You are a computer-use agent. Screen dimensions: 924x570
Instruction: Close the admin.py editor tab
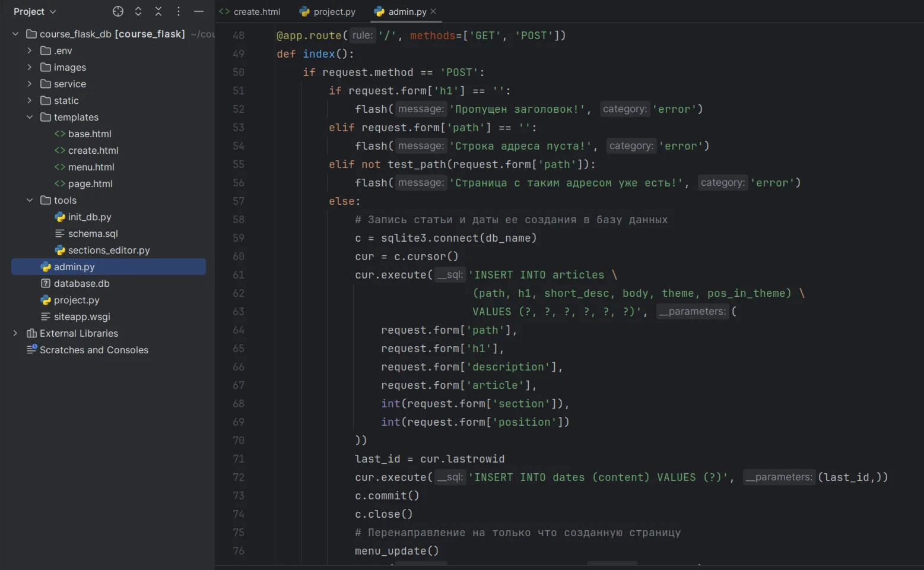click(433, 11)
